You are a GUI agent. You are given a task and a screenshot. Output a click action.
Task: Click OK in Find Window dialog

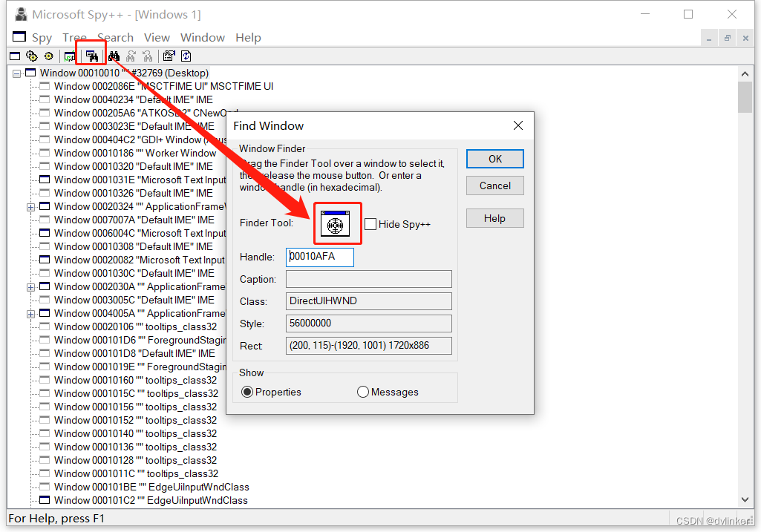495,159
